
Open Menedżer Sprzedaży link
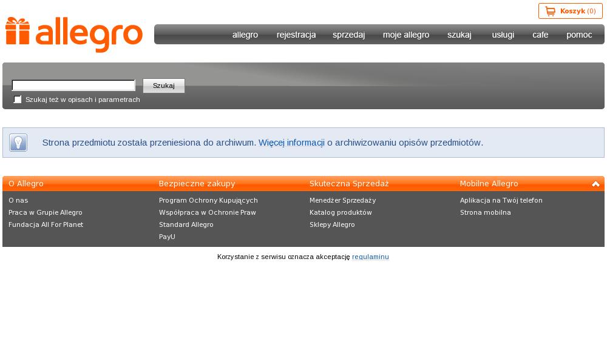(x=342, y=200)
